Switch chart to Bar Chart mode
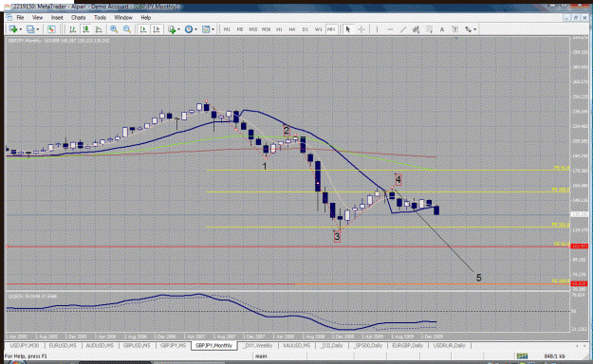The image size is (593, 364). pyautogui.click(x=73, y=29)
